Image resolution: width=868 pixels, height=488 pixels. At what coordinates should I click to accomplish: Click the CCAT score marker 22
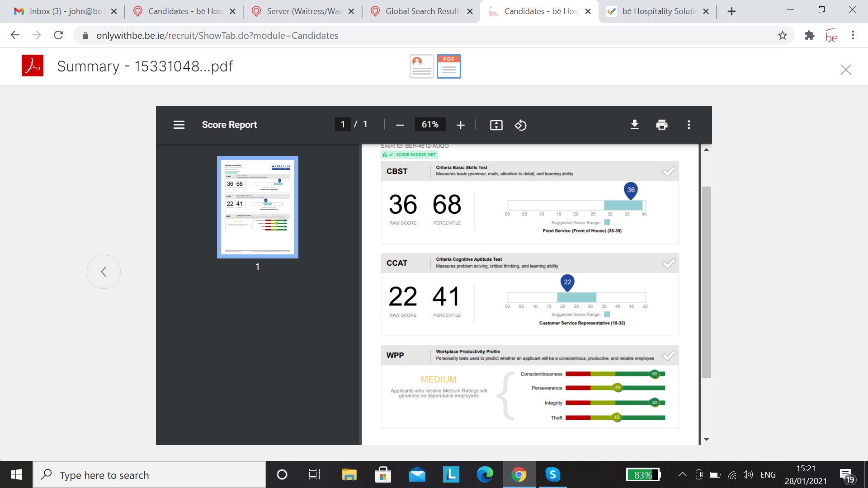[567, 282]
